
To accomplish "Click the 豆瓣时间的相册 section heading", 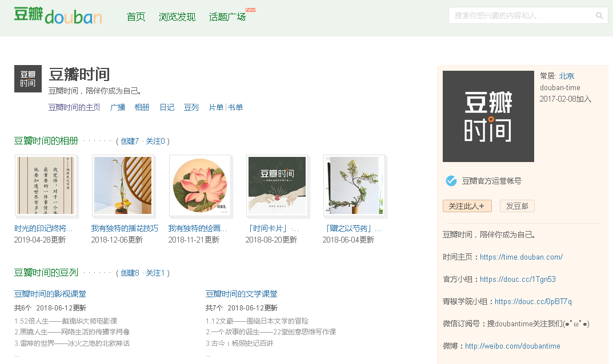I will (x=46, y=141).
